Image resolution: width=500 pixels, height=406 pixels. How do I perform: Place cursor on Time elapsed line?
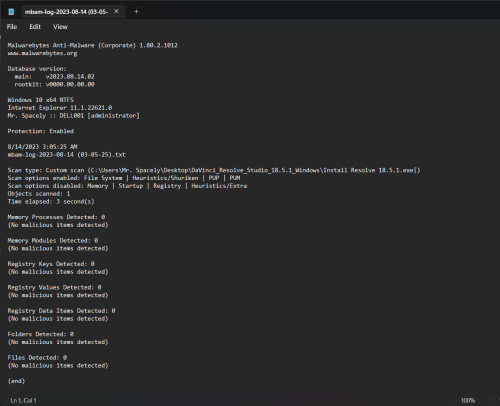[x=51, y=201]
